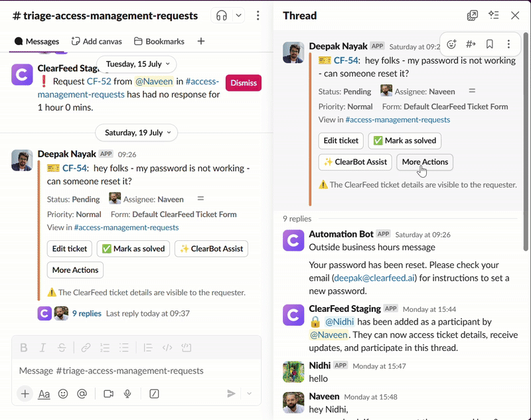Viewport: 531px width, 420px height.
Task: Click the message input field
Action: click(133, 371)
